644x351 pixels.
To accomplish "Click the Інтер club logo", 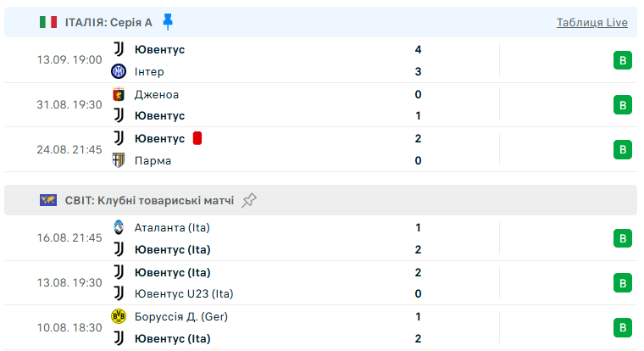I will [x=119, y=71].
